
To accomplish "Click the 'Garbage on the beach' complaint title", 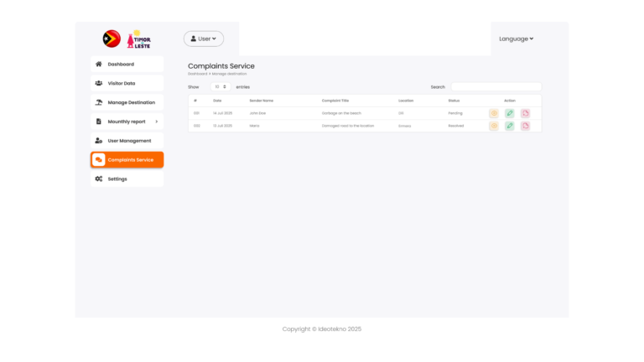I will pyautogui.click(x=341, y=113).
